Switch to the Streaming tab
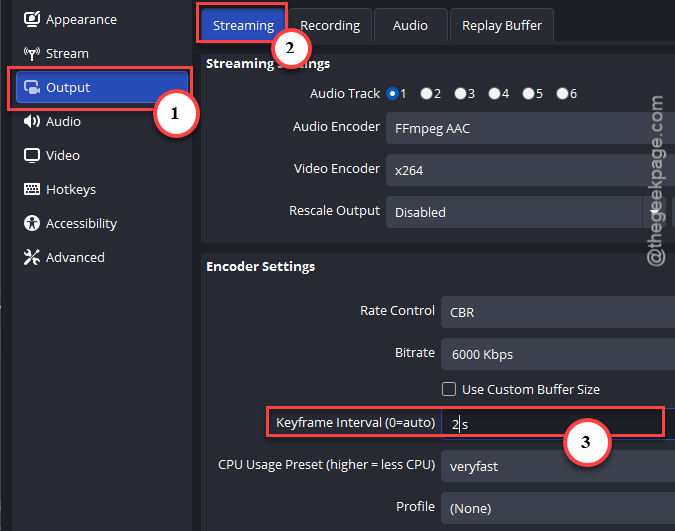The image size is (675, 531). click(243, 25)
